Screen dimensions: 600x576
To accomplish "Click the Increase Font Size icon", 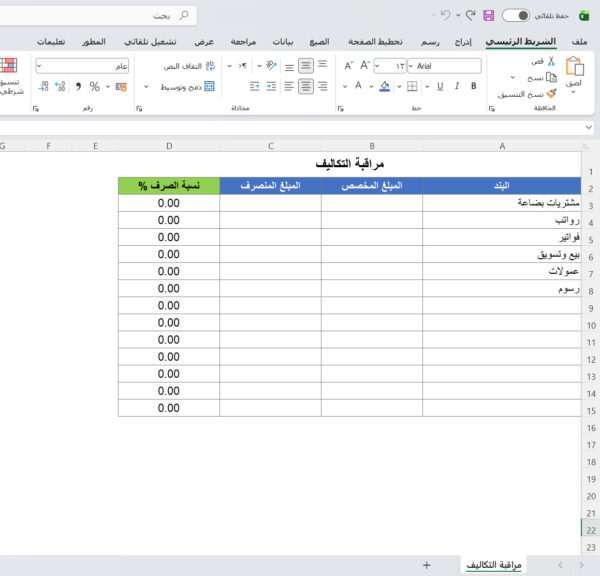I will coord(365,65).
